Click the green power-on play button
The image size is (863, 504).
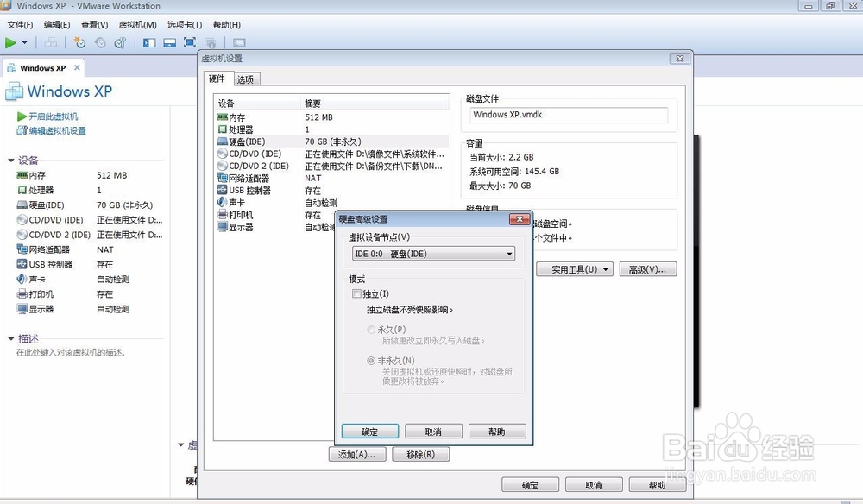(x=10, y=42)
